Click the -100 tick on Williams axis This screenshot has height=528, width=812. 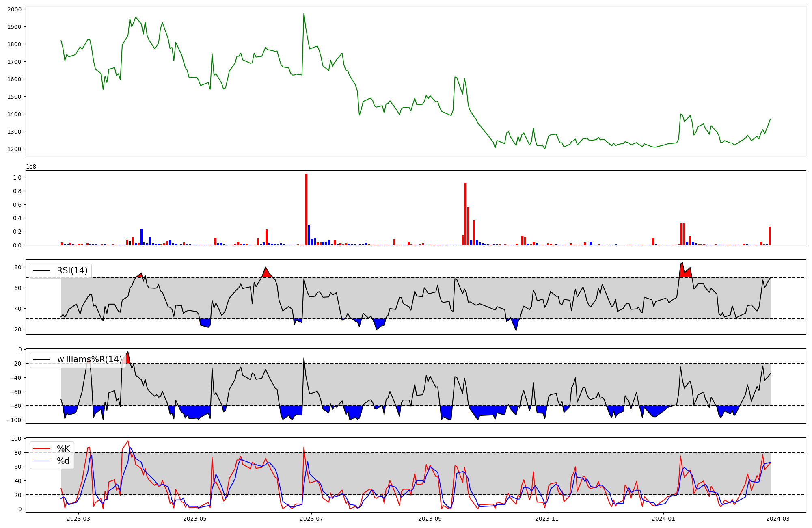13,420
